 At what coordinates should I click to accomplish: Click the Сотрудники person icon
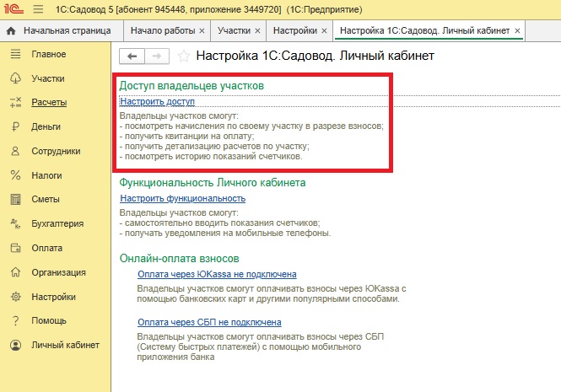pos(15,151)
